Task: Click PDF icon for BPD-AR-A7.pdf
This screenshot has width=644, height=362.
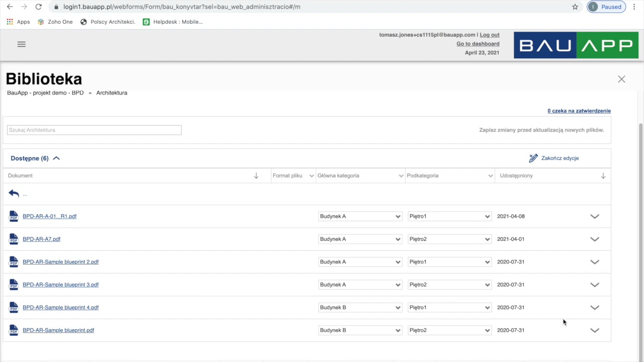Action: tap(14, 239)
